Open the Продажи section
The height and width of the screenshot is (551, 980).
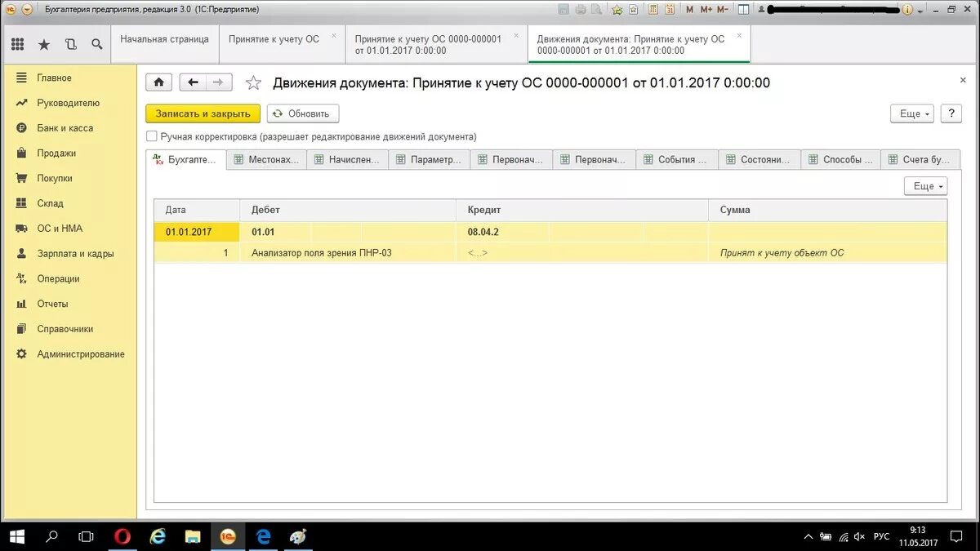[56, 153]
